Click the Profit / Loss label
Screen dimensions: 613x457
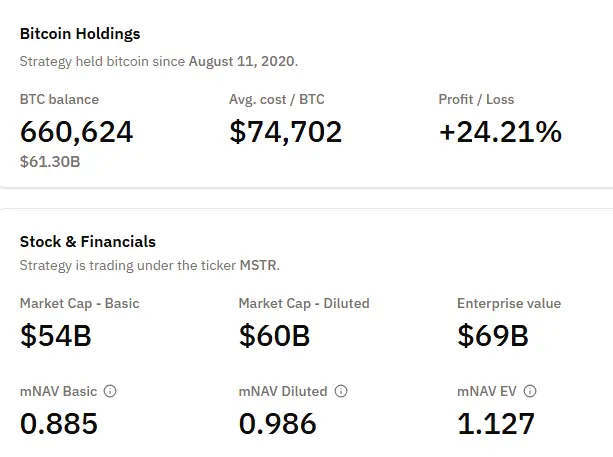pyautogui.click(x=476, y=99)
